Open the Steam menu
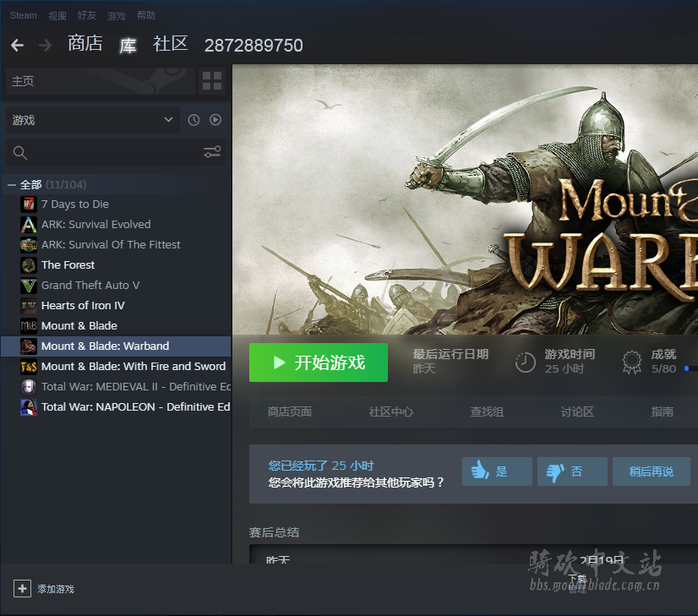 [x=24, y=15]
